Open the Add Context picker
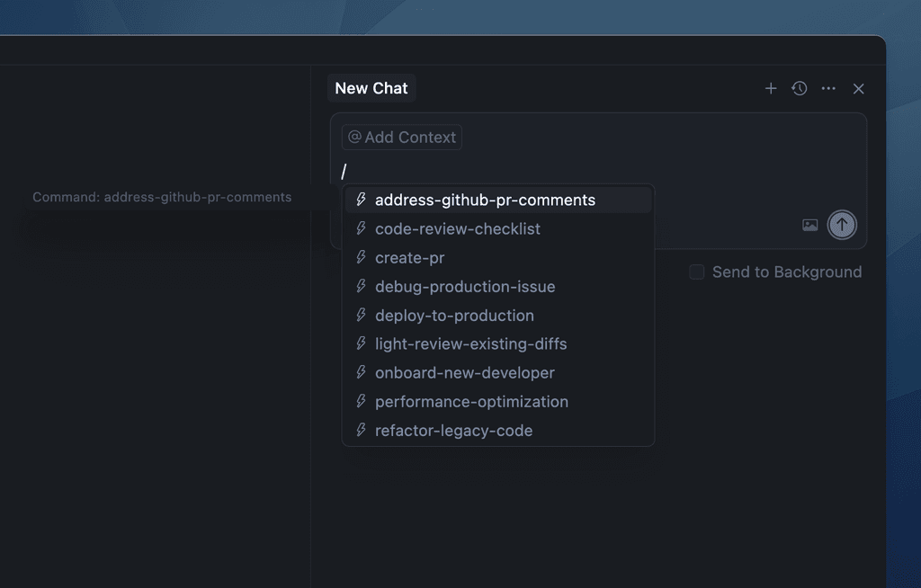Image resolution: width=921 pixels, height=588 pixels. point(401,137)
